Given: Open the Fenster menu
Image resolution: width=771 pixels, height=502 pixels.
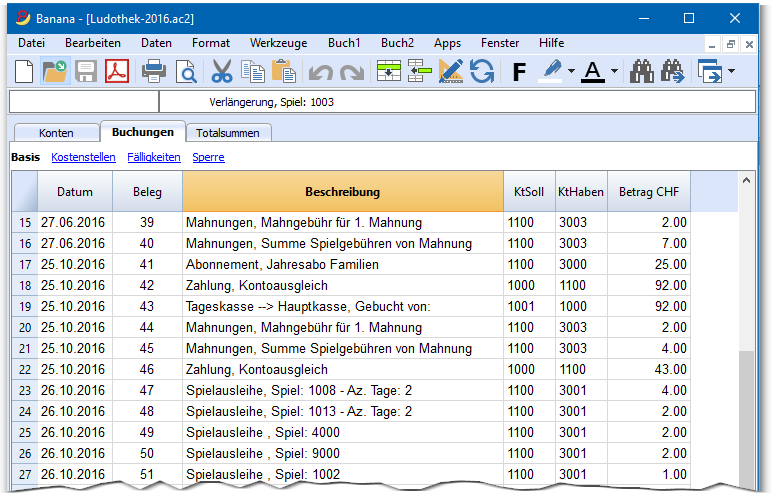Looking at the screenshot, I should (500, 43).
